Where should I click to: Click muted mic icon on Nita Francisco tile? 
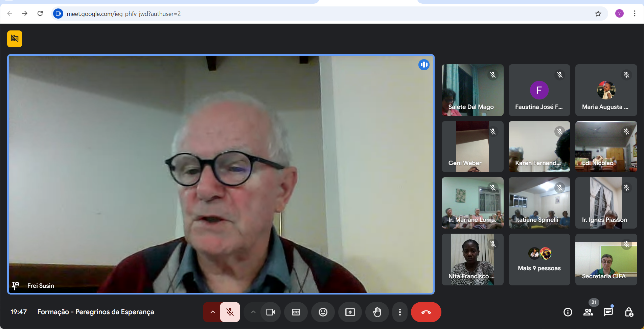click(493, 244)
